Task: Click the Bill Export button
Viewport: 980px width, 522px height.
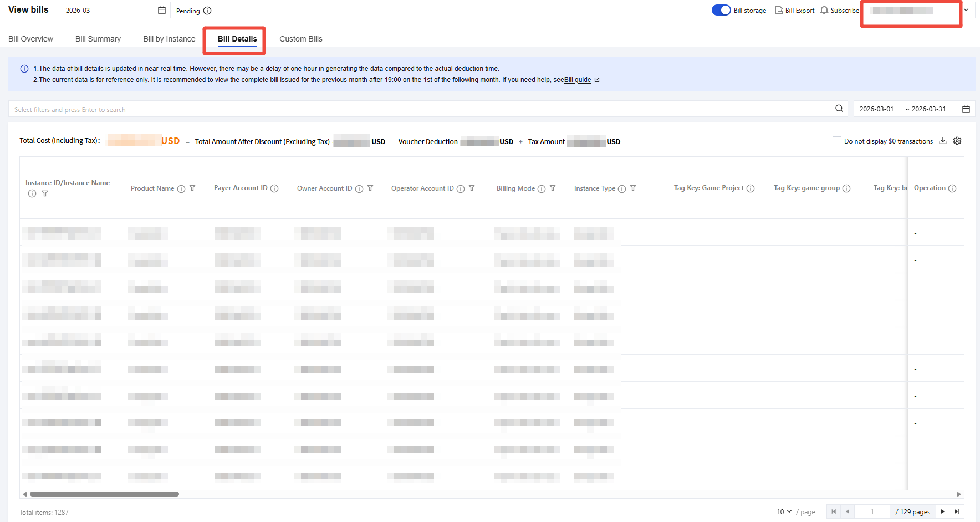Action: [794, 10]
